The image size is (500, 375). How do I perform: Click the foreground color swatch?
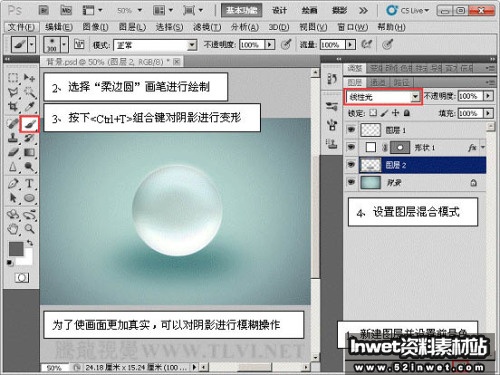16,249
